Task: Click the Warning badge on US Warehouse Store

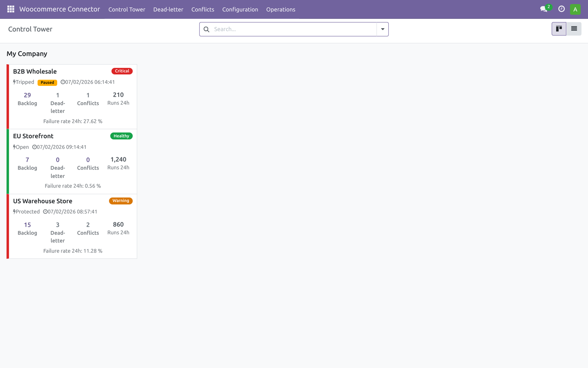Action: 121,201
